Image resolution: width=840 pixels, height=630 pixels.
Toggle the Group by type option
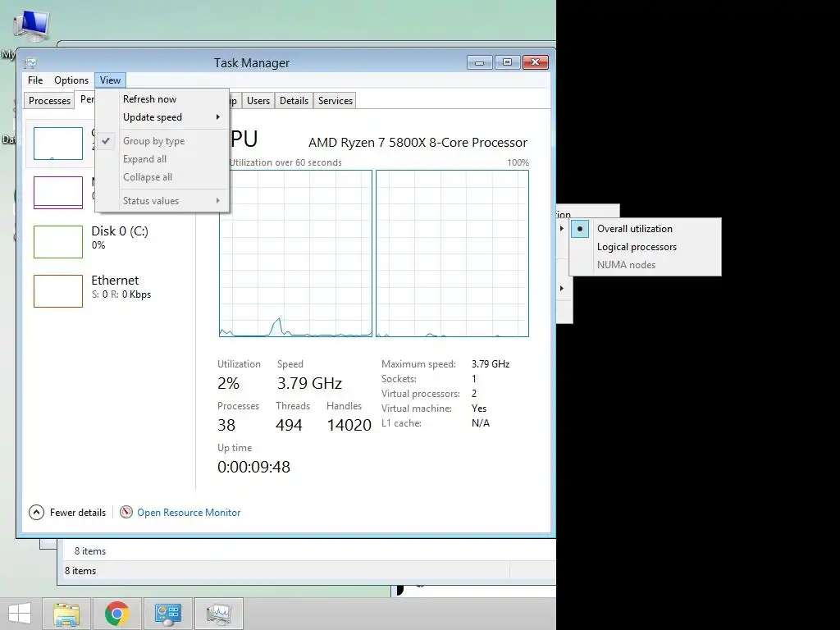pos(162,141)
